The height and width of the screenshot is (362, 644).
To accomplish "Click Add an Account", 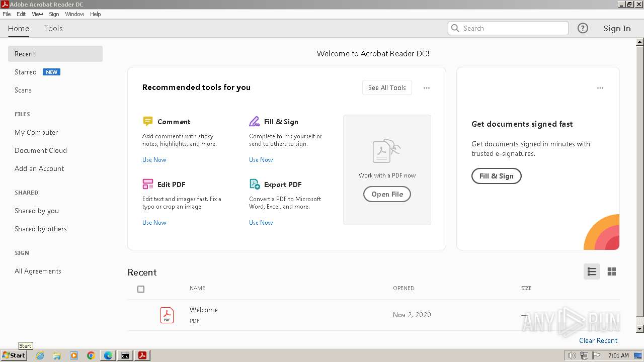I will tap(39, 168).
